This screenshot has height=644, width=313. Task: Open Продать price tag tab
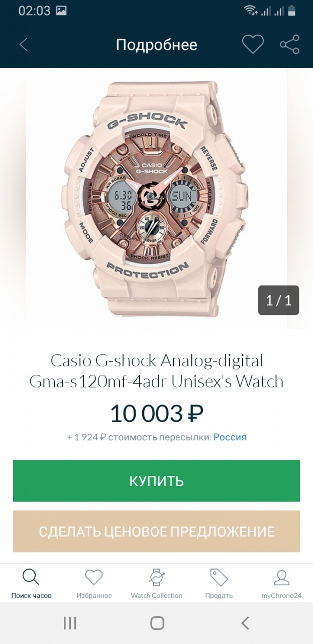click(x=219, y=584)
